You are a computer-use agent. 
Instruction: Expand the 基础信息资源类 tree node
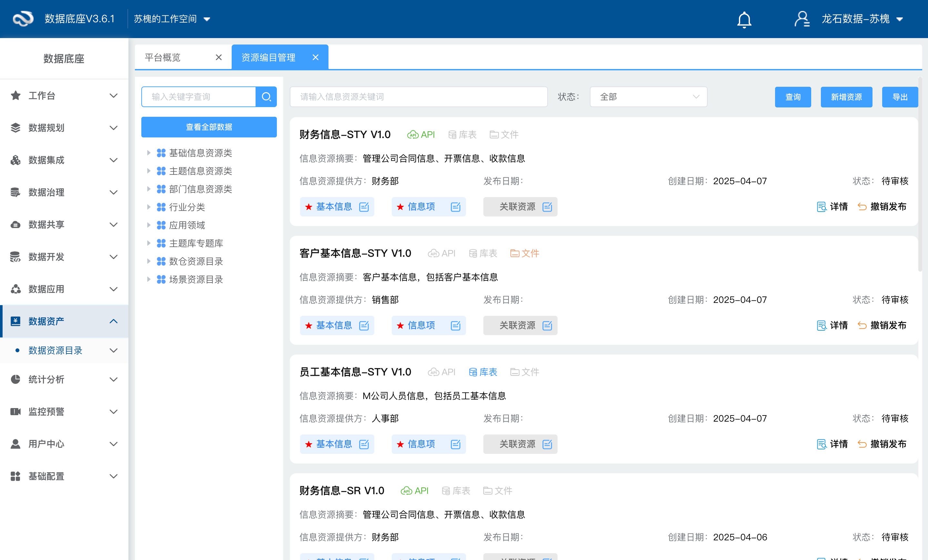pyautogui.click(x=148, y=153)
